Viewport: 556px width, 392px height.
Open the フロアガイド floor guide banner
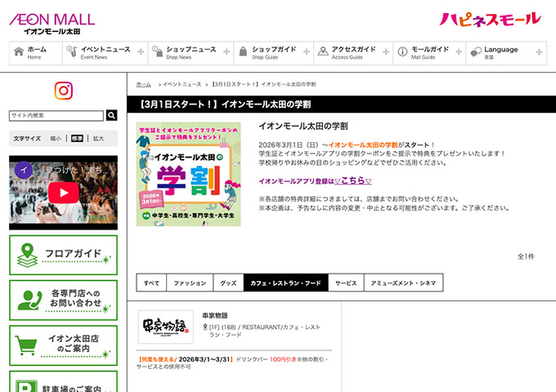coord(63,255)
